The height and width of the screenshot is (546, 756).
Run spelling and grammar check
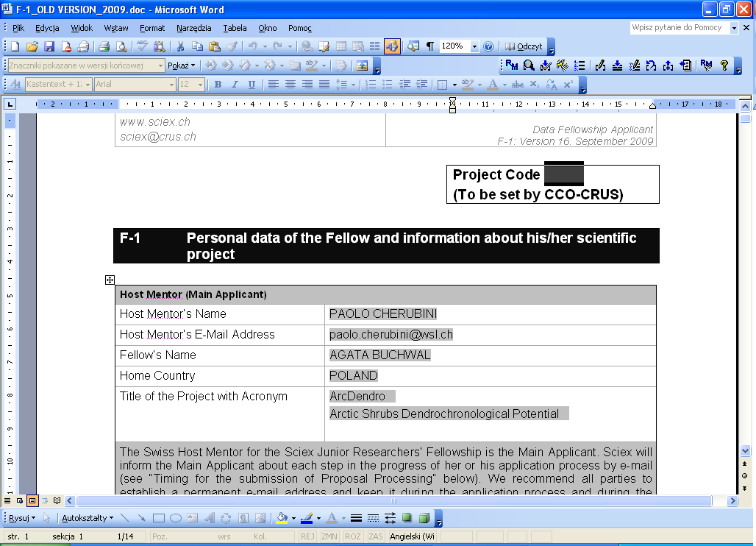pyautogui.click(x=142, y=46)
